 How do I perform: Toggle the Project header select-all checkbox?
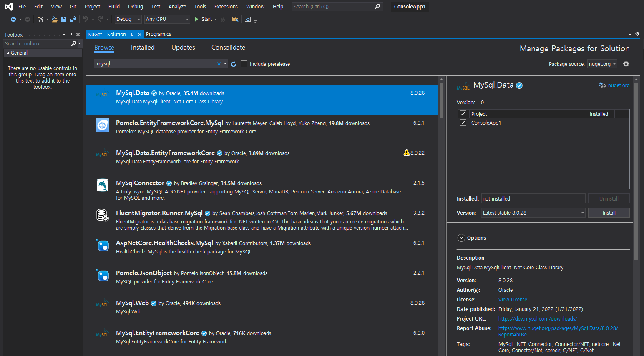(463, 114)
